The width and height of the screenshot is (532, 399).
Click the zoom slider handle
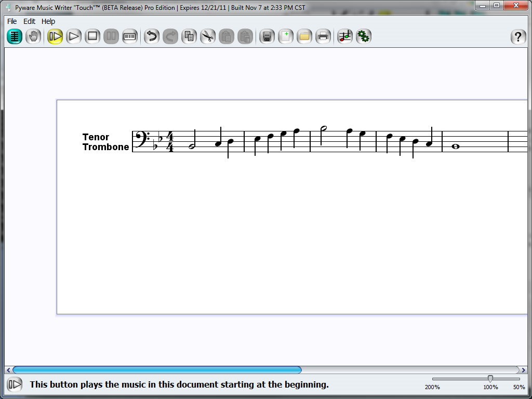pyautogui.click(x=490, y=379)
